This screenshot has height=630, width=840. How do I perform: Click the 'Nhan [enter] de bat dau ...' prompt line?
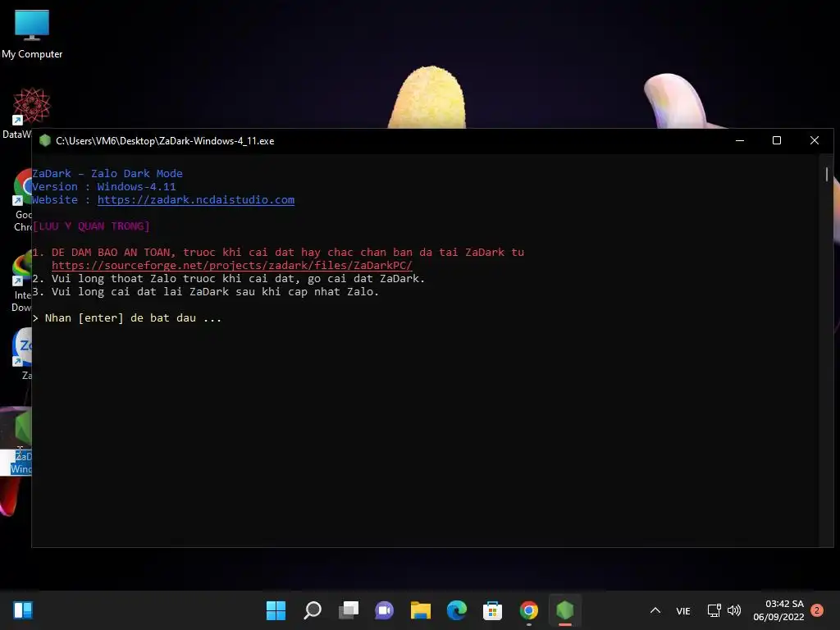pyautogui.click(x=127, y=318)
